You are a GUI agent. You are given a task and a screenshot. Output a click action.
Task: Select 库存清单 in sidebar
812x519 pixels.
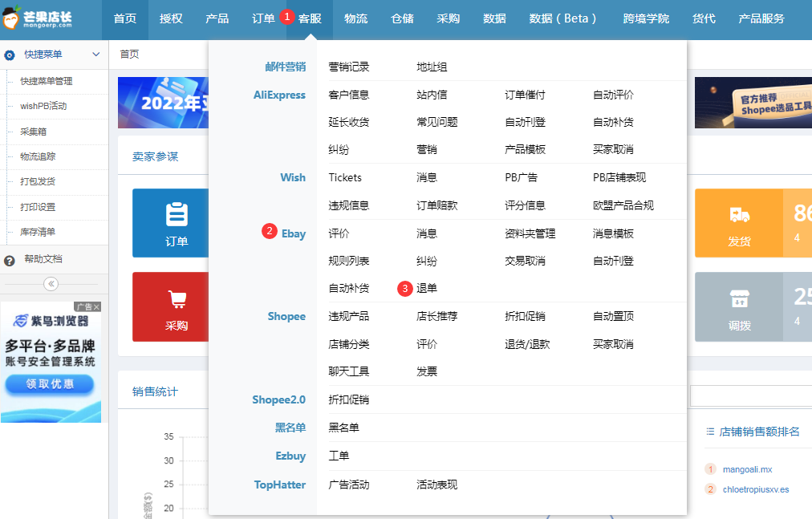pos(38,232)
